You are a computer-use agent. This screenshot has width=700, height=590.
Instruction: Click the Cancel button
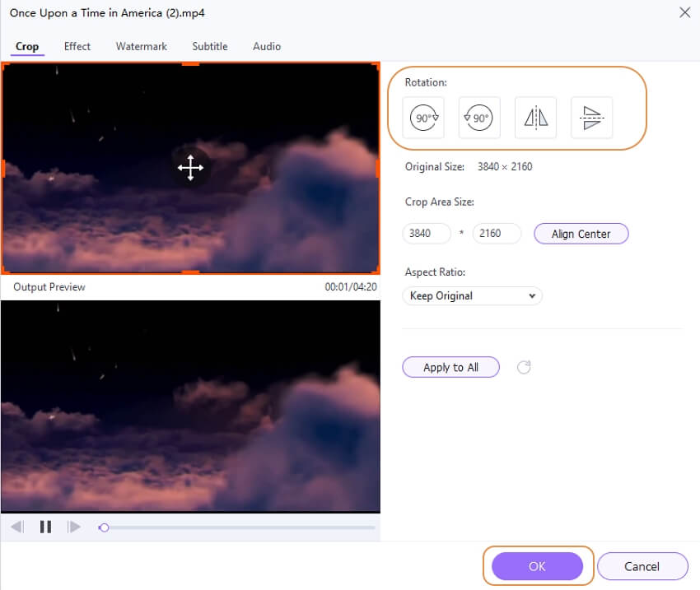coord(642,566)
